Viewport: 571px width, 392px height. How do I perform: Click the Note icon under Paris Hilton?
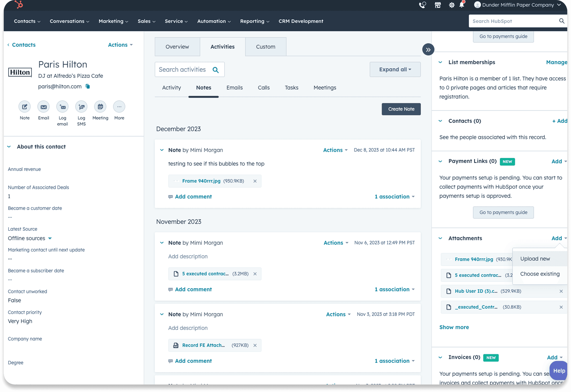[x=25, y=107]
